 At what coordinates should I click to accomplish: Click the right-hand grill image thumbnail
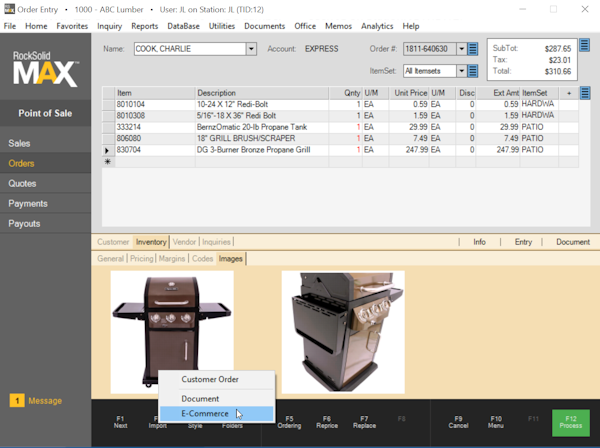(x=343, y=331)
